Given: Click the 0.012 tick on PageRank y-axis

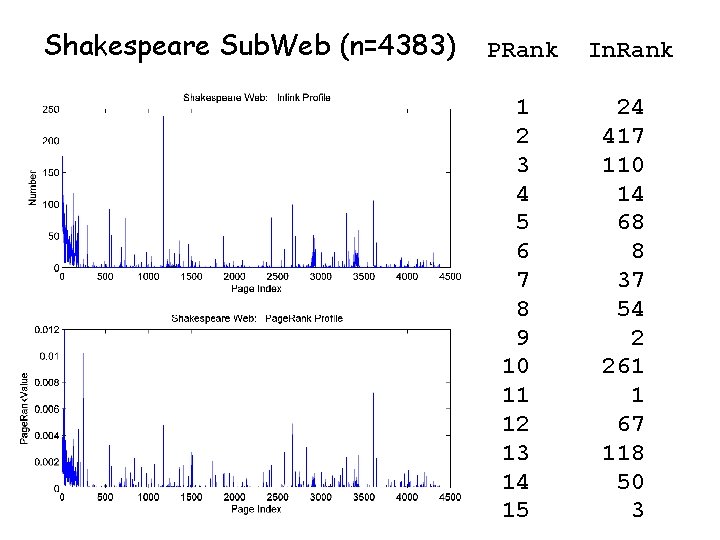Looking at the screenshot, I should click(x=47, y=330).
